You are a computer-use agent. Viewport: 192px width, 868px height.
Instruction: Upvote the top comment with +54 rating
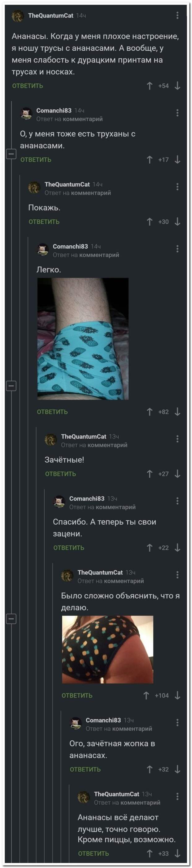[150, 86]
